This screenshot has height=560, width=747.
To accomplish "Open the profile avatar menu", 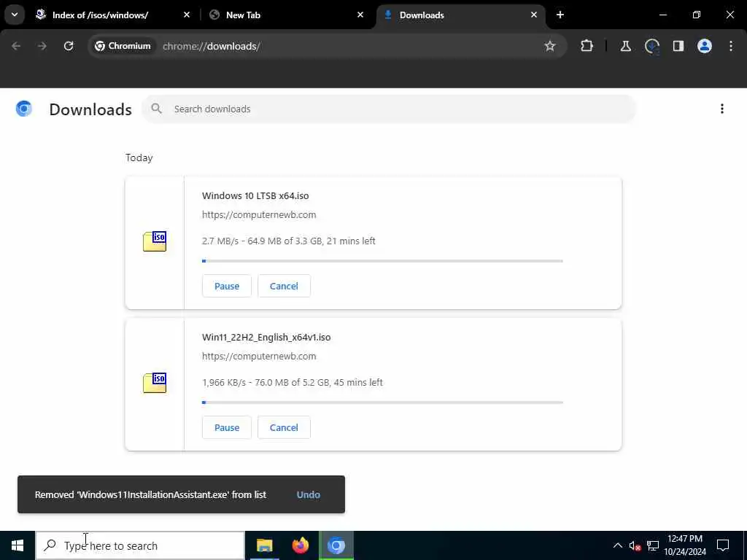I will (x=705, y=46).
